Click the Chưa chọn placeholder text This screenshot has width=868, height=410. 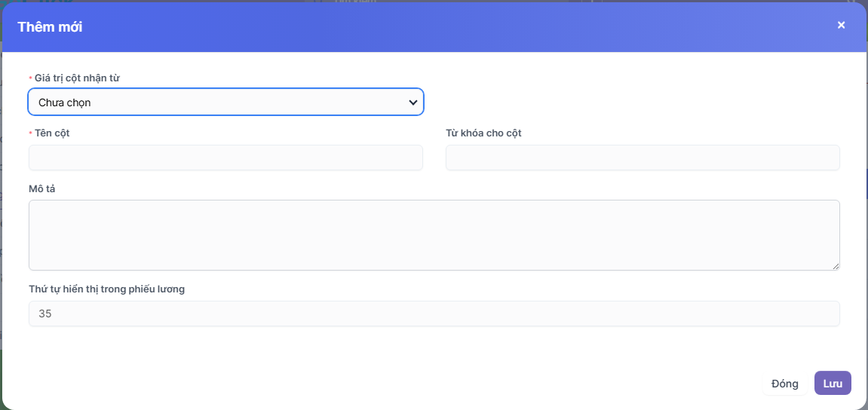(x=65, y=102)
